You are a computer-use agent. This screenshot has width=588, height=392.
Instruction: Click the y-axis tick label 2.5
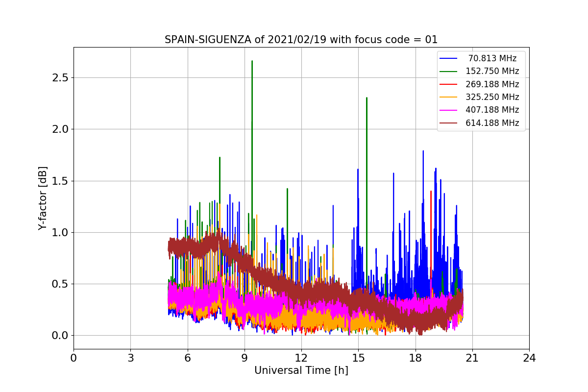(60, 78)
